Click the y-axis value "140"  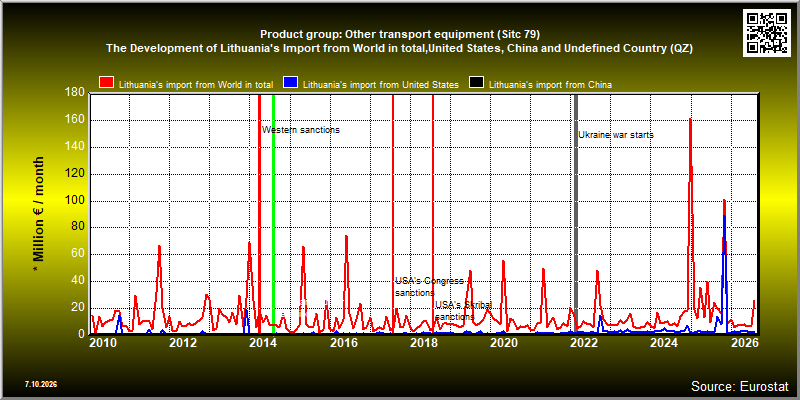pyautogui.click(x=76, y=147)
